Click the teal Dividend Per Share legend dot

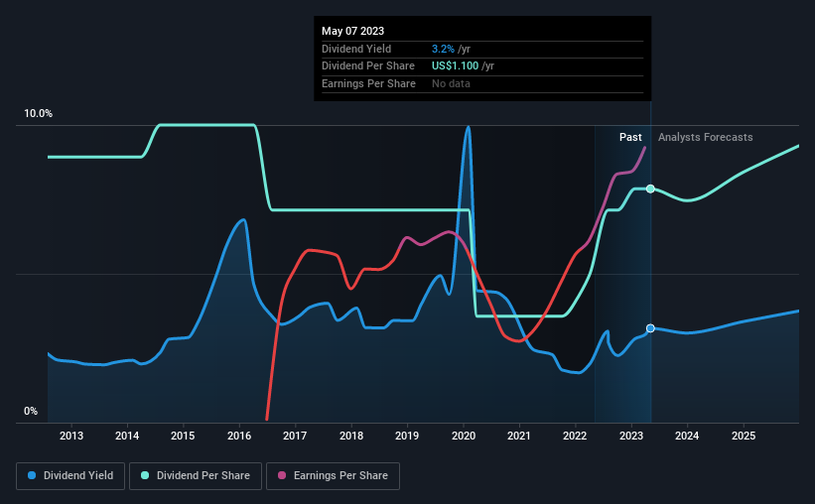[x=145, y=475]
